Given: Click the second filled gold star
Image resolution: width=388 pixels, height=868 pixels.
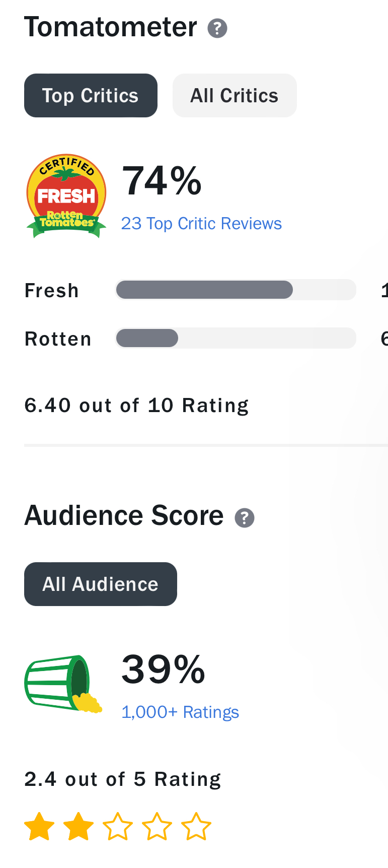Looking at the screenshot, I should pos(79,827).
